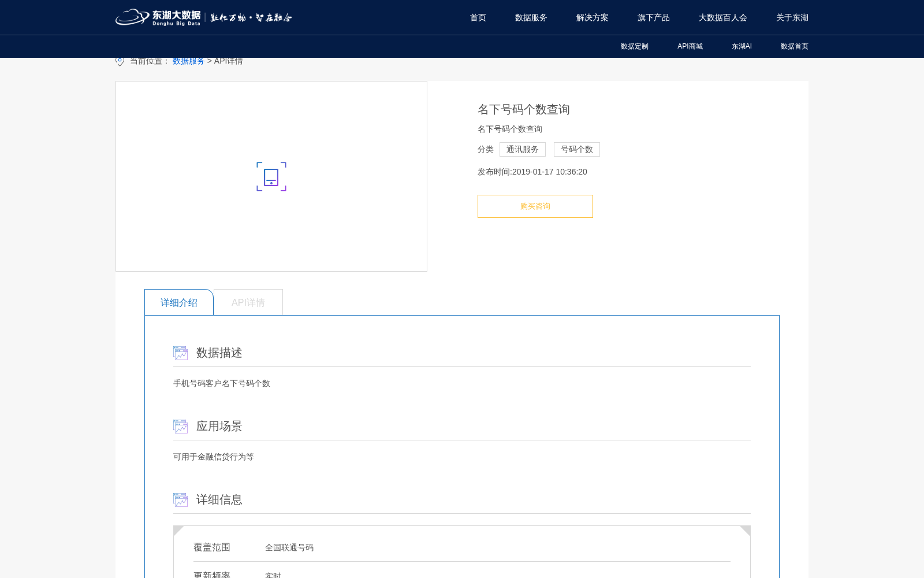
Task: Go to 数据定制 in the sub navigation
Action: point(635,46)
